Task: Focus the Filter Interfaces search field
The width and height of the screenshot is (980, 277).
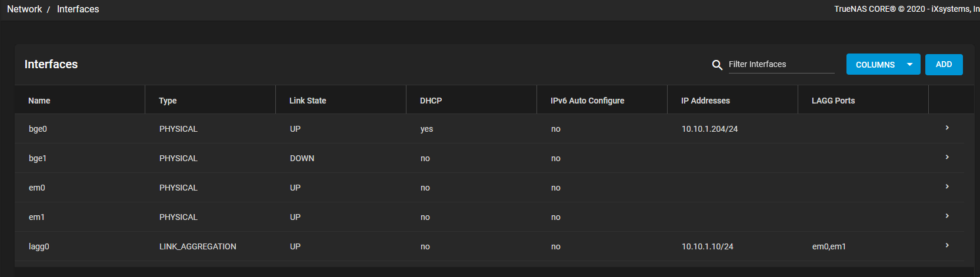Action: [x=781, y=64]
